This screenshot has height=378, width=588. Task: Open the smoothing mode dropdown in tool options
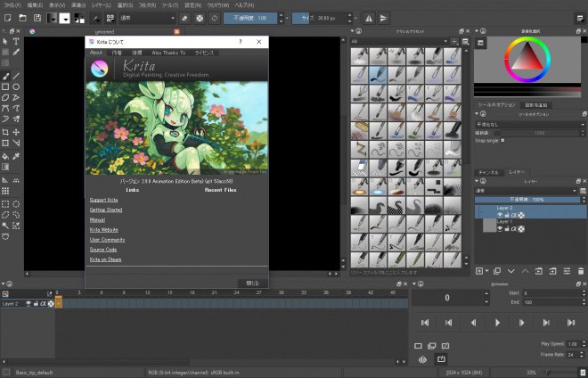pyautogui.click(x=530, y=124)
